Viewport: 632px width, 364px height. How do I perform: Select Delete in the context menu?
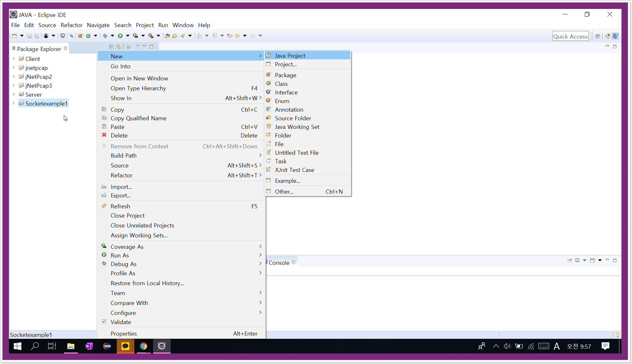coord(181,135)
